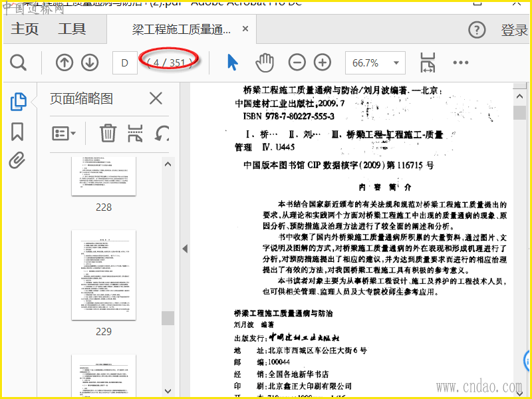Open the help question mark icon
Viewport: 532px width, 399px height.
point(477,30)
